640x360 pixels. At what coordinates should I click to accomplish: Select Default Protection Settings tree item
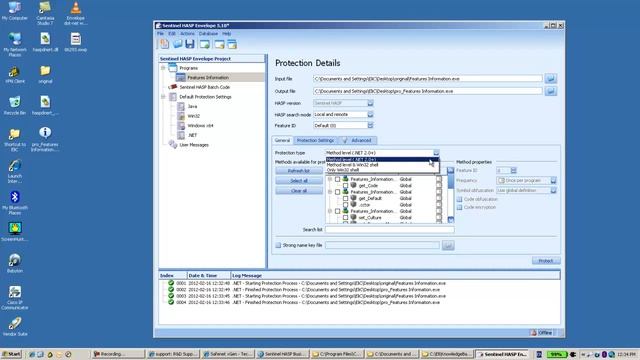pos(205,97)
